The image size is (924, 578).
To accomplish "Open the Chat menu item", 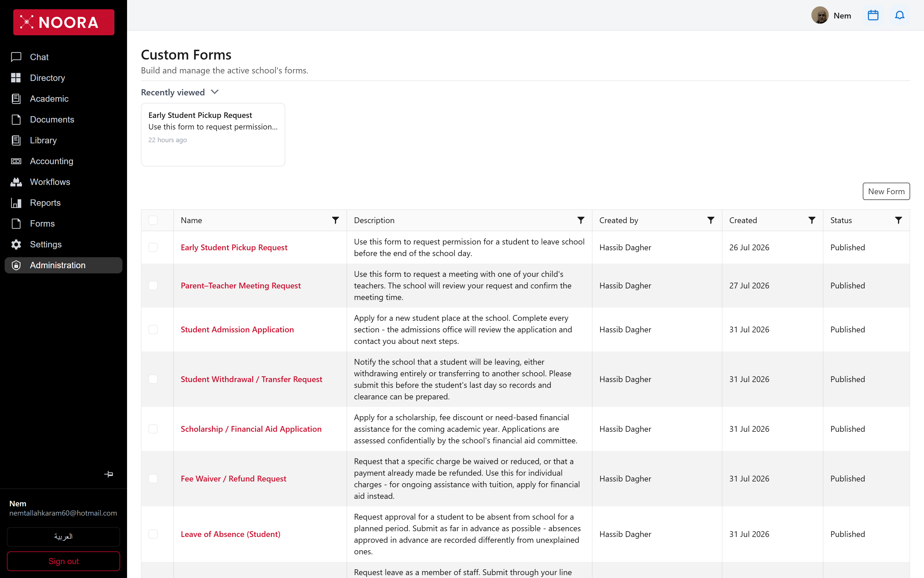I will pos(64,57).
